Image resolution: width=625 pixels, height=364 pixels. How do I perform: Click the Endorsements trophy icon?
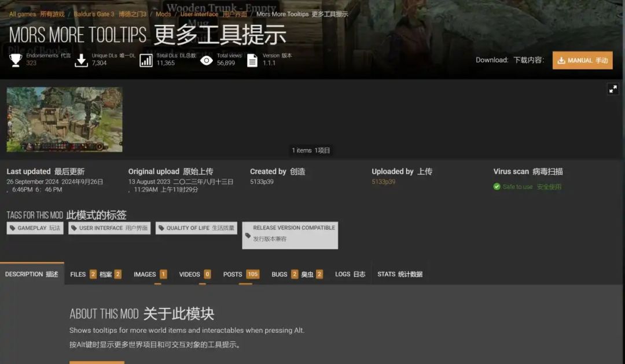tap(16, 60)
